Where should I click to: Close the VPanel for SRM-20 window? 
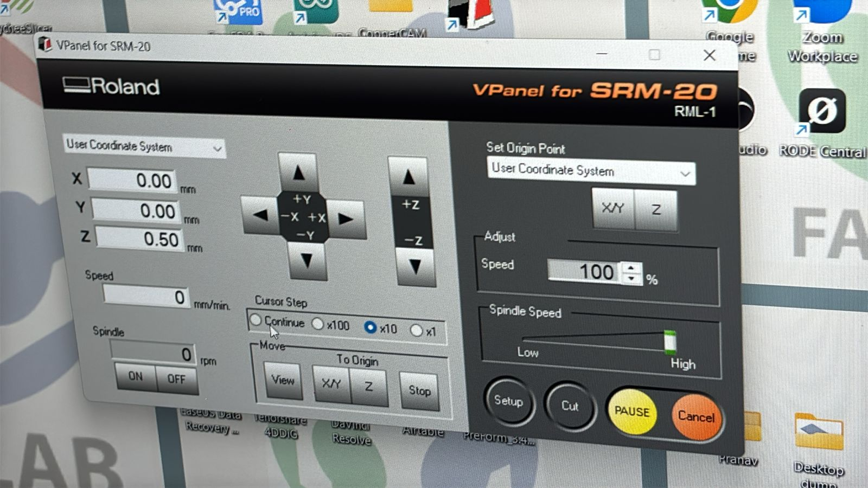tap(709, 55)
